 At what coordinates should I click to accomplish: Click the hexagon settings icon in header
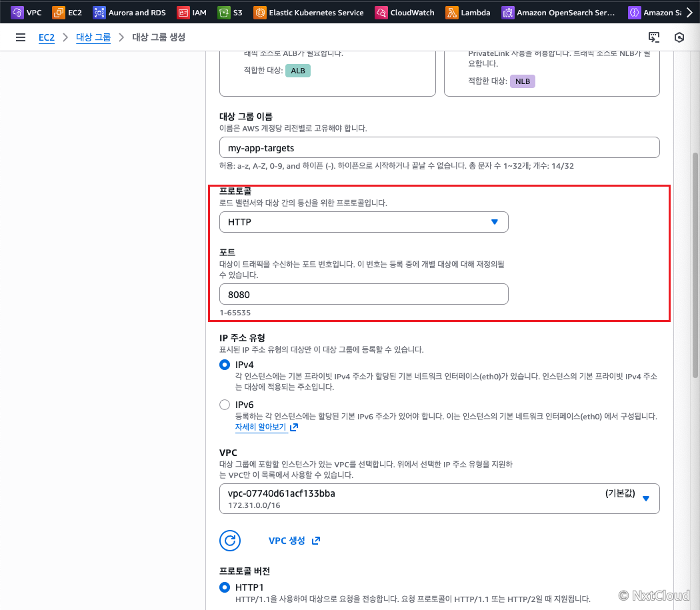coord(679,37)
